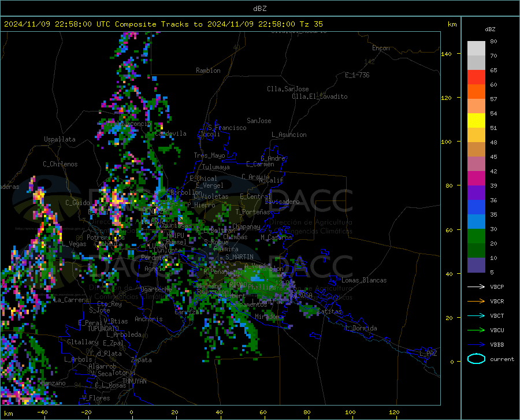Click the dBZ title at top
The width and height of the screenshot is (520, 420).
click(259, 9)
